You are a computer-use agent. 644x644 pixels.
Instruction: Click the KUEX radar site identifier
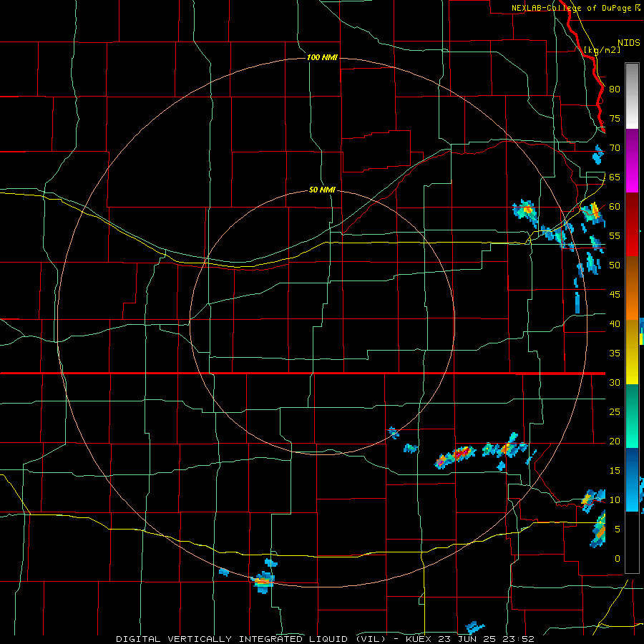[419, 639]
